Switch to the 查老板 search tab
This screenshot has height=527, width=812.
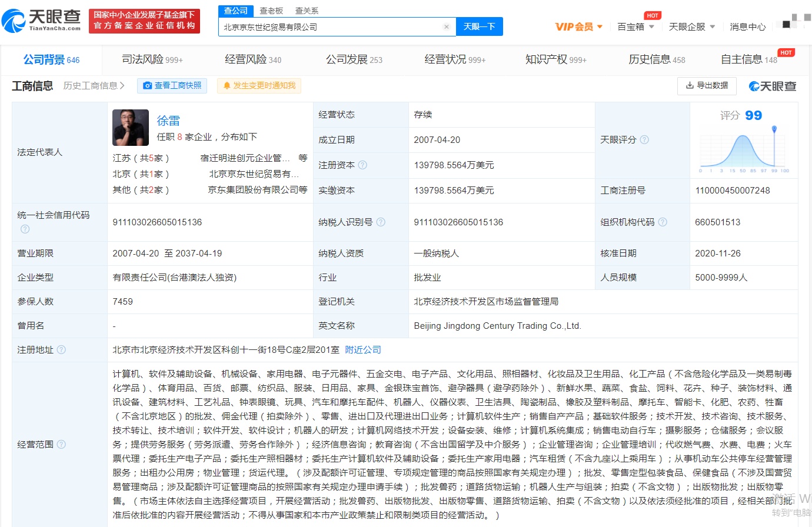[x=271, y=11]
